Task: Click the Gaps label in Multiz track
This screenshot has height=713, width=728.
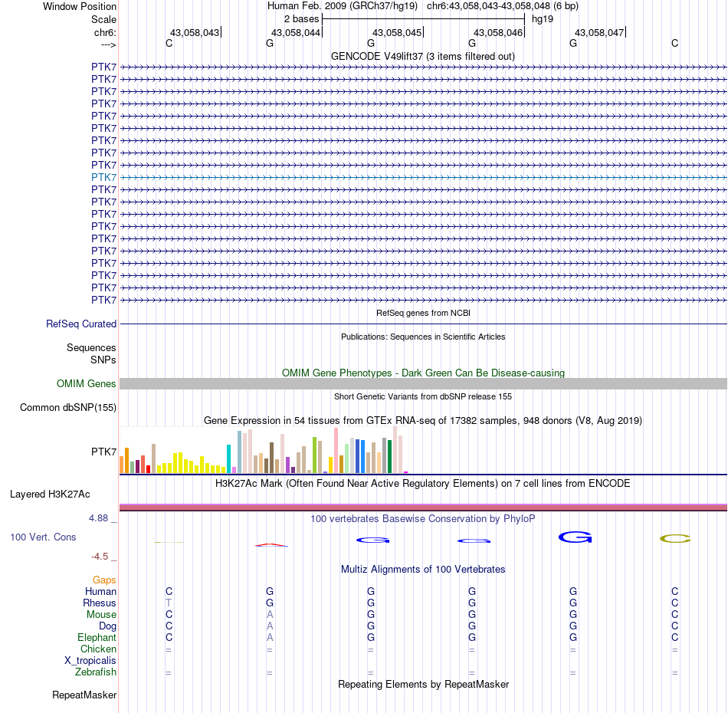Action: pos(104,580)
